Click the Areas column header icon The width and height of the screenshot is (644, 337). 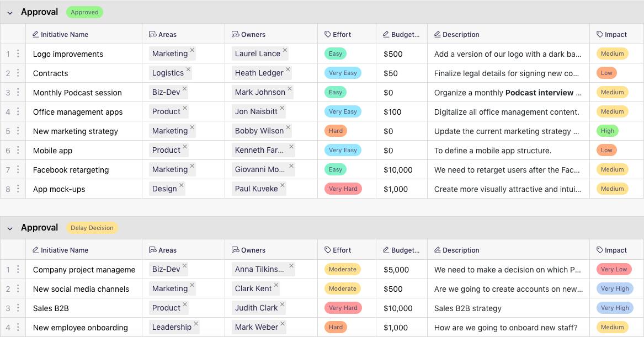point(152,34)
